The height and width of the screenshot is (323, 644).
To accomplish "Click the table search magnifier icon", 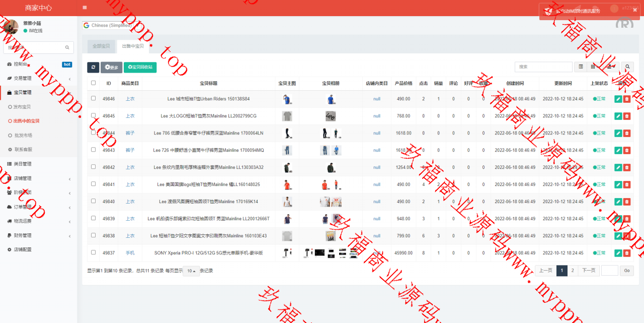I will point(627,67).
